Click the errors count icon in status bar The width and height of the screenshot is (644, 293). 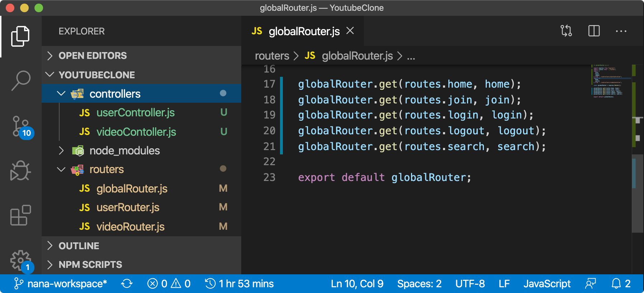157,284
